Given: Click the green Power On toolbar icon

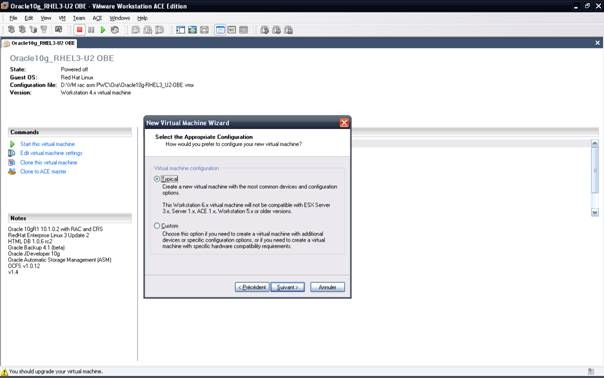Looking at the screenshot, I should pos(103,30).
